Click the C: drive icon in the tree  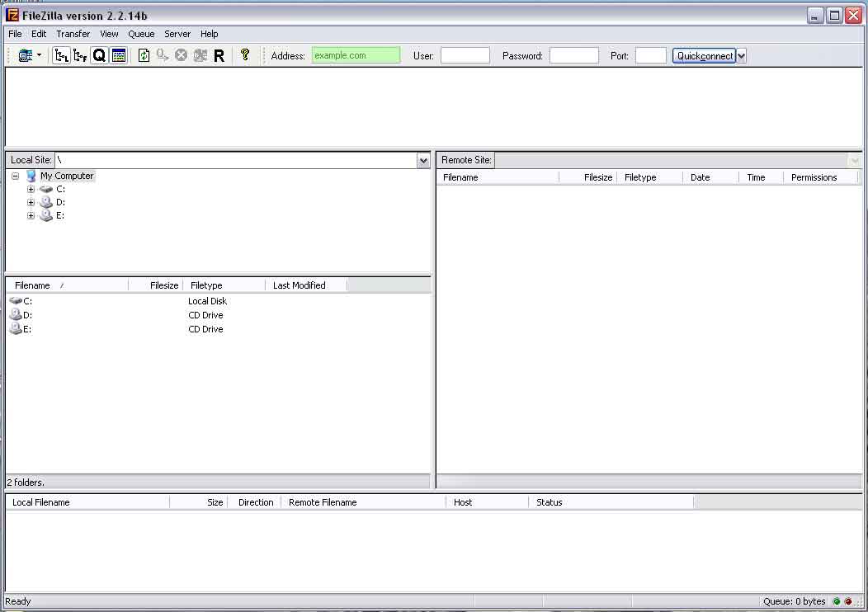point(46,189)
